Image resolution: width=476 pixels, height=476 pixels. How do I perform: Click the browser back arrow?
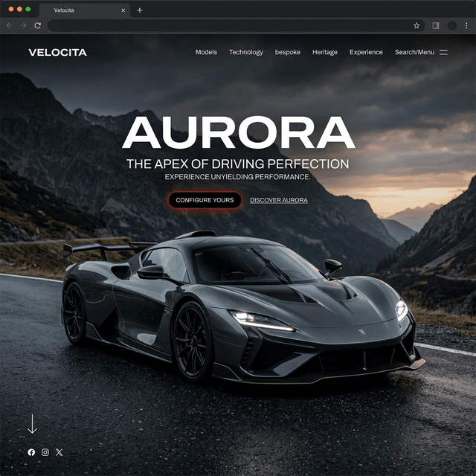point(9,25)
